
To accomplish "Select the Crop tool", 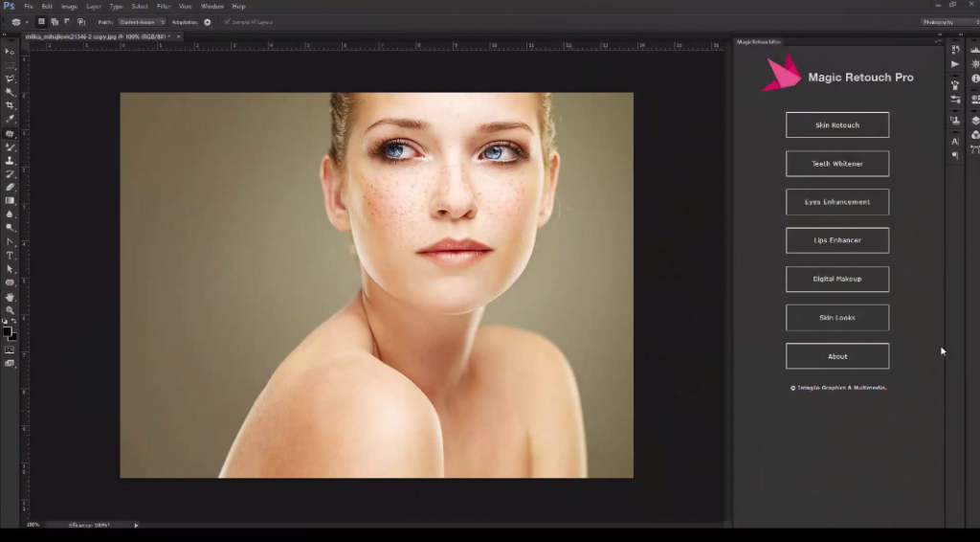I will [10, 105].
